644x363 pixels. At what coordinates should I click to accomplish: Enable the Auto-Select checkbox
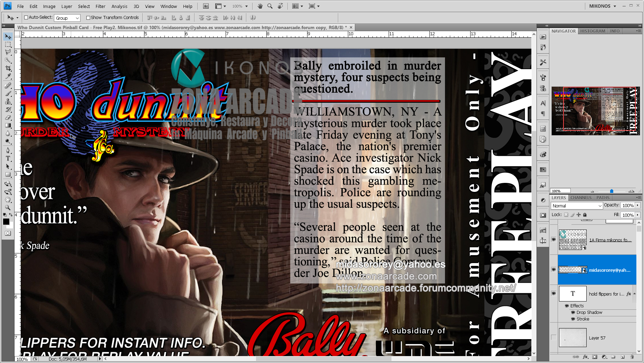[x=26, y=18]
